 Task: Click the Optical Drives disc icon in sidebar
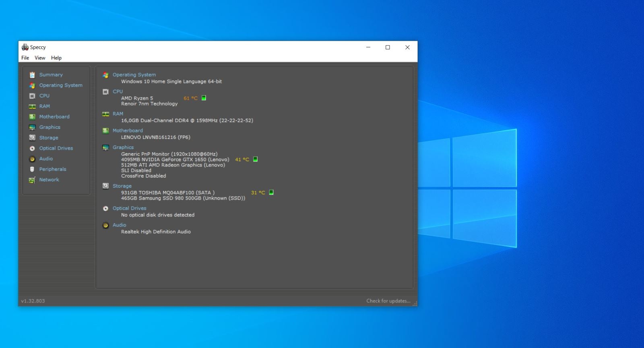pyautogui.click(x=32, y=148)
